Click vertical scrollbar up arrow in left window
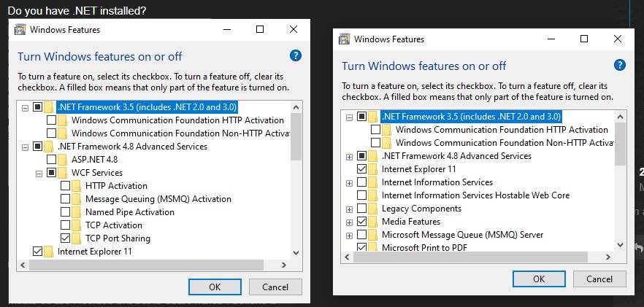Image resolution: width=644 pixels, height=307 pixels. click(x=296, y=106)
